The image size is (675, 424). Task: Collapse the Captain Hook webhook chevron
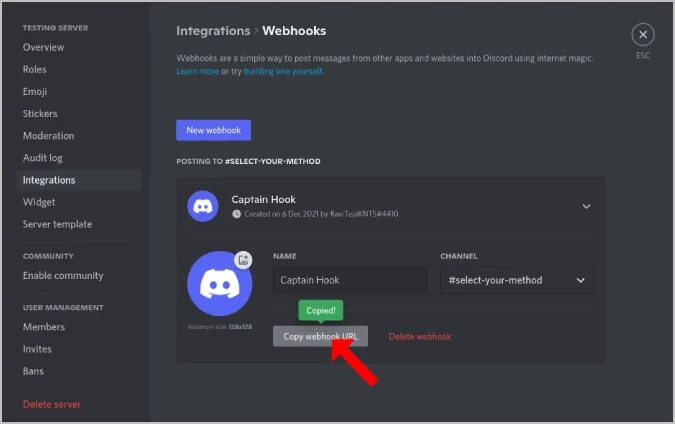pyautogui.click(x=586, y=207)
